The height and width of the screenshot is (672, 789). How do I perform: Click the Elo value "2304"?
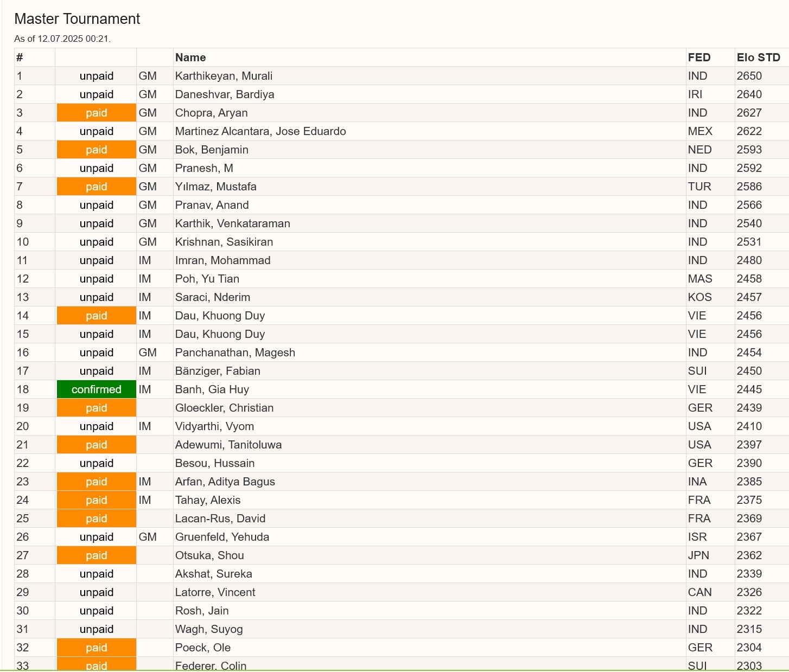click(749, 648)
